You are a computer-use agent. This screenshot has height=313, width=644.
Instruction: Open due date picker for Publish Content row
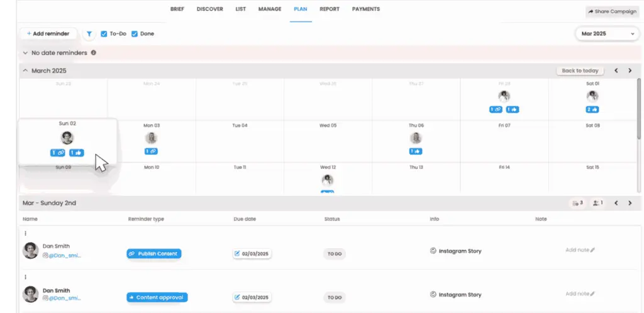point(252,254)
